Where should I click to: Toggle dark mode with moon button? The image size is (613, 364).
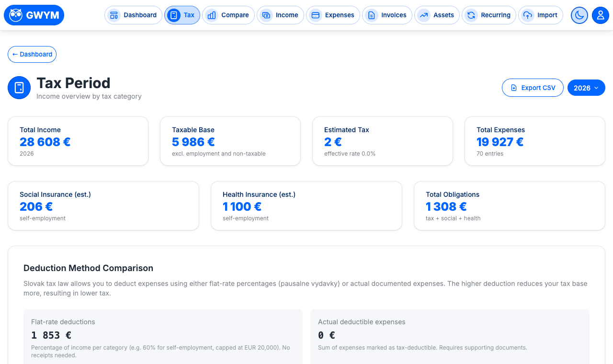[579, 15]
